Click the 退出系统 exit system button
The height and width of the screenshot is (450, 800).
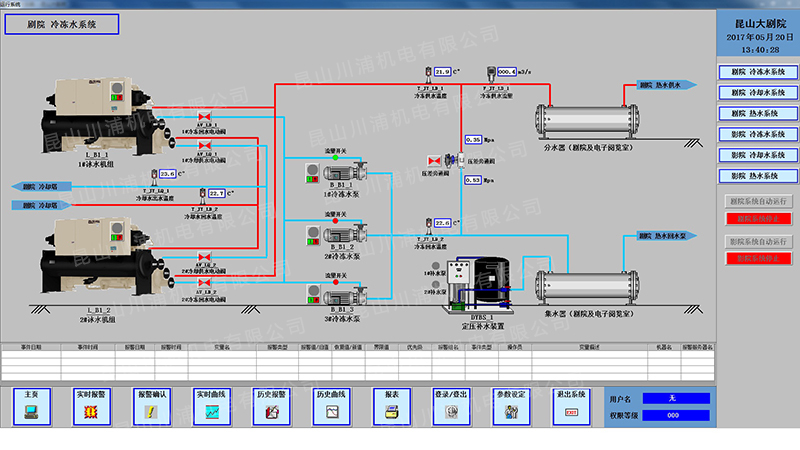pos(572,404)
